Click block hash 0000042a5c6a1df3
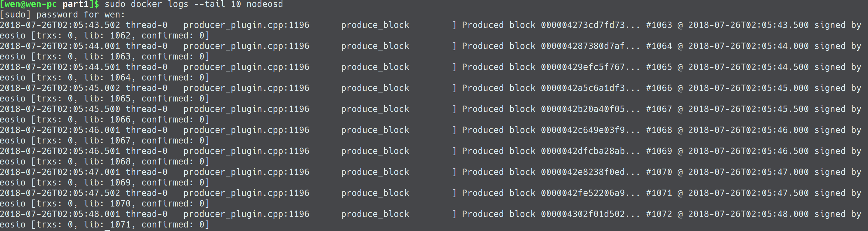The height and width of the screenshot is (231, 868). coord(583,88)
